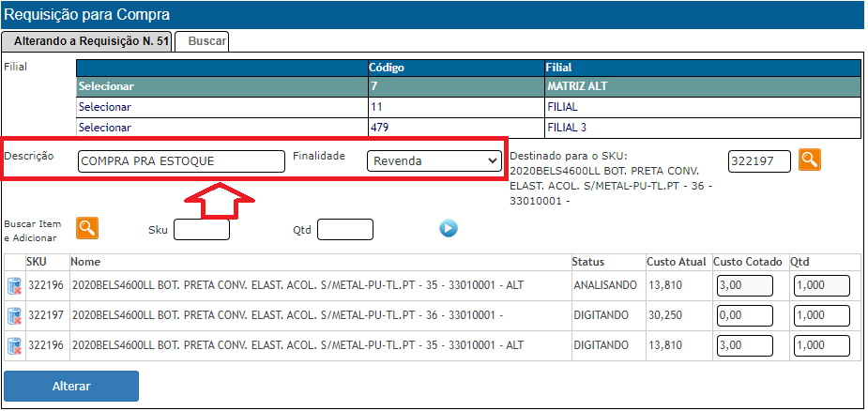Click code 479 in the Filial table
Screen dimensions: 868x411
[380, 128]
